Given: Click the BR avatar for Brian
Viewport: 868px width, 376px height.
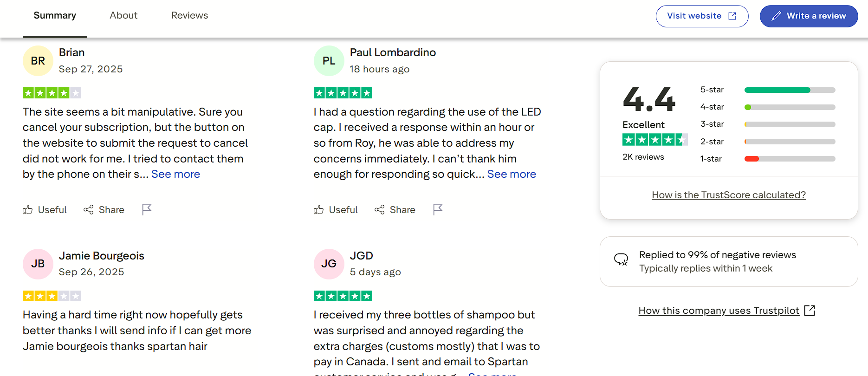Looking at the screenshot, I should click(x=38, y=61).
